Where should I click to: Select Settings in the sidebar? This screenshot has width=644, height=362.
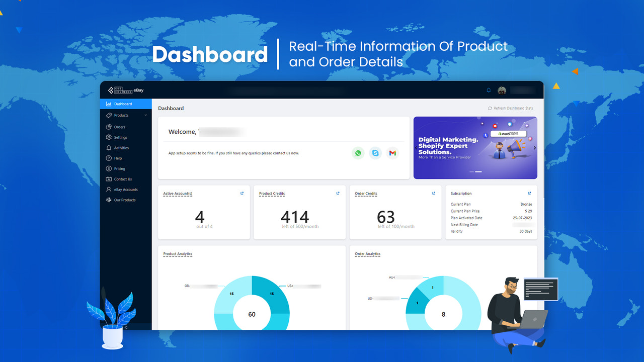[x=121, y=137]
